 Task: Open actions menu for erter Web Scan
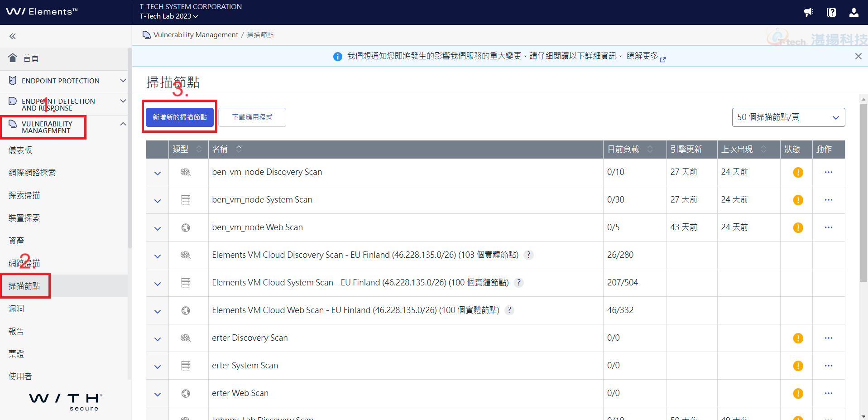click(x=829, y=393)
